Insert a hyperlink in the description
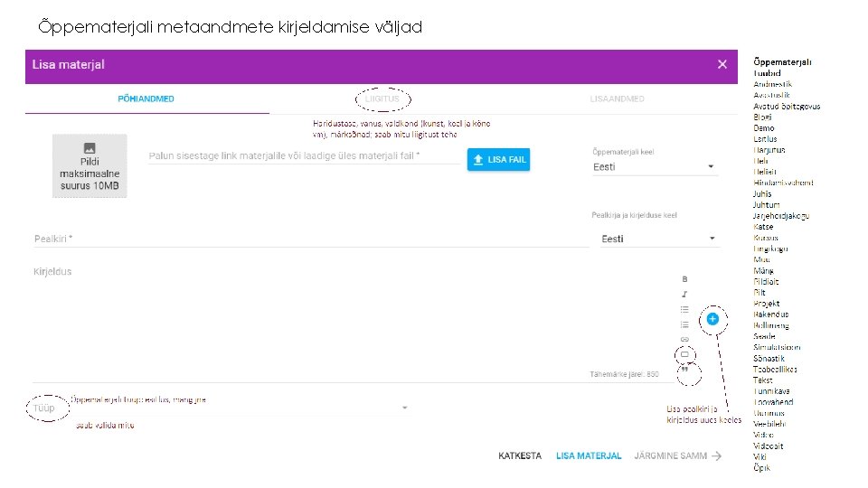The width and height of the screenshot is (868, 488). (x=684, y=339)
